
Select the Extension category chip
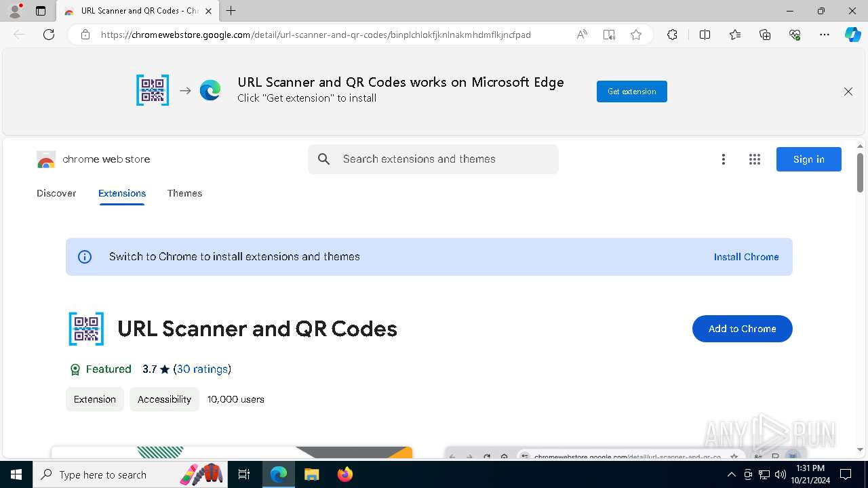[x=95, y=399]
